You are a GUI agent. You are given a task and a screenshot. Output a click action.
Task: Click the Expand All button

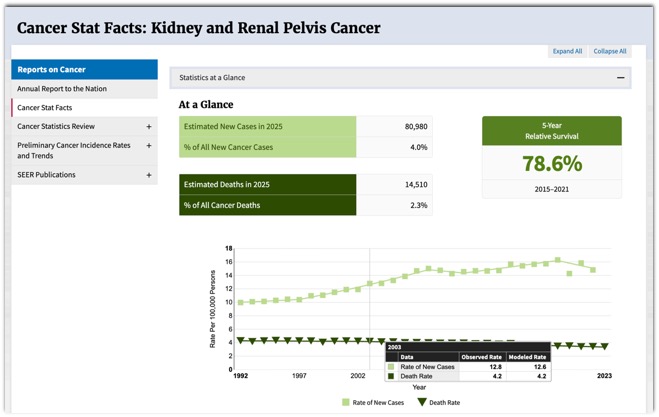pos(567,51)
